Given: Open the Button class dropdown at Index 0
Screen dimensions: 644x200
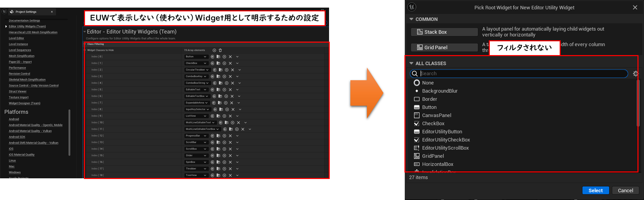Looking at the screenshot, I should coord(196,57).
